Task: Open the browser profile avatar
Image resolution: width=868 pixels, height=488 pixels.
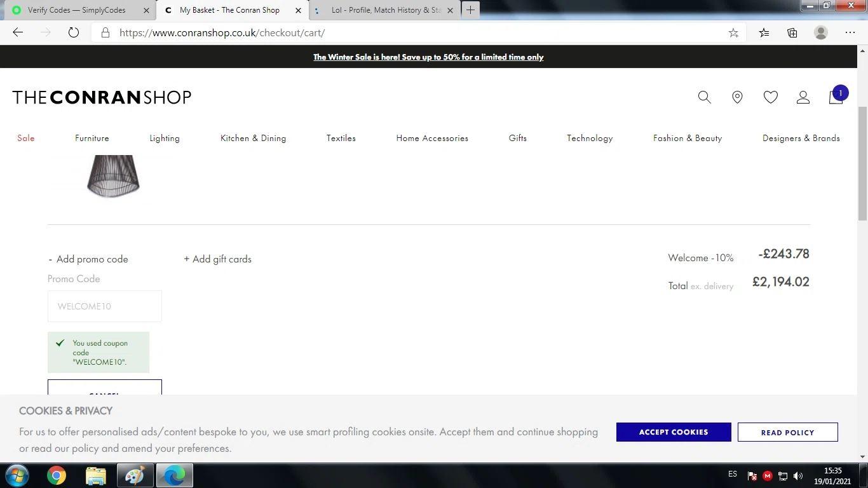Action: coord(821,33)
